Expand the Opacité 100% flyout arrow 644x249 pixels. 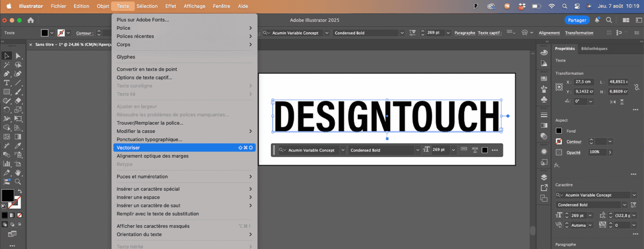pos(610,152)
